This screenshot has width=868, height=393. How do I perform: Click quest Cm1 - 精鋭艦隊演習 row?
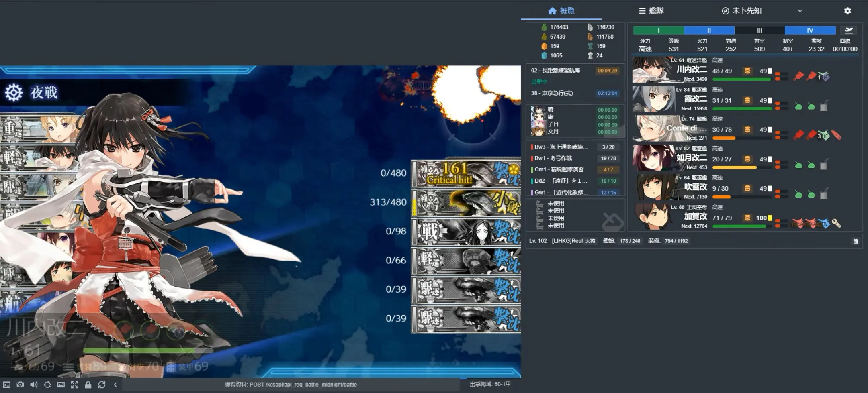click(575, 169)
